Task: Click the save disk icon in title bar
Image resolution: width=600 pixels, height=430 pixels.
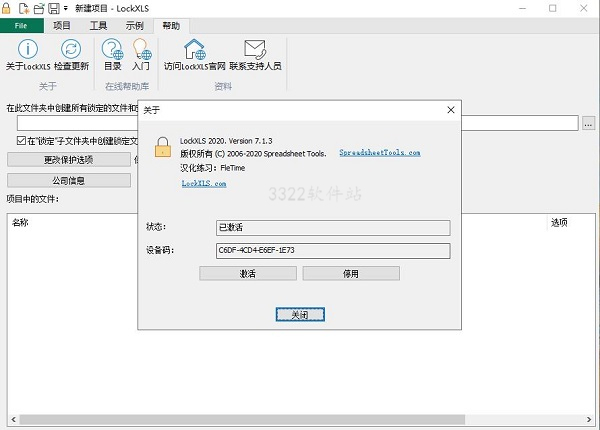Action: tap(54, 8)
